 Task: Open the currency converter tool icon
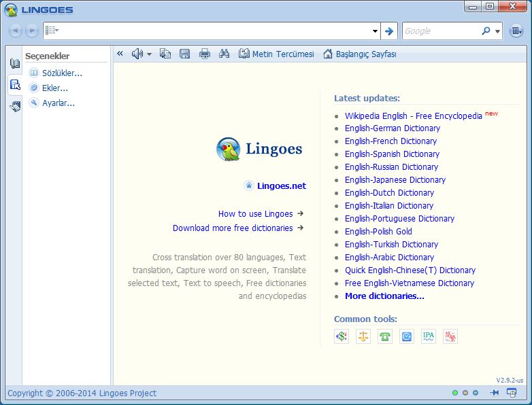pyautogui.click(x=342, y=336)
